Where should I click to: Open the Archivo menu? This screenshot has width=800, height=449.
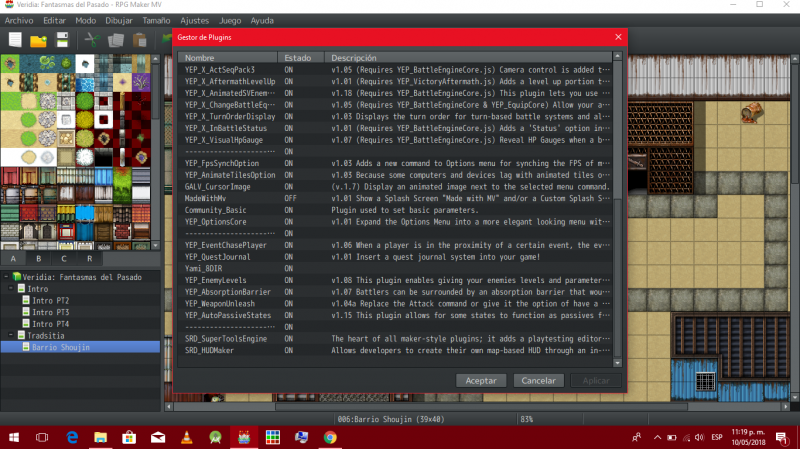19,20
